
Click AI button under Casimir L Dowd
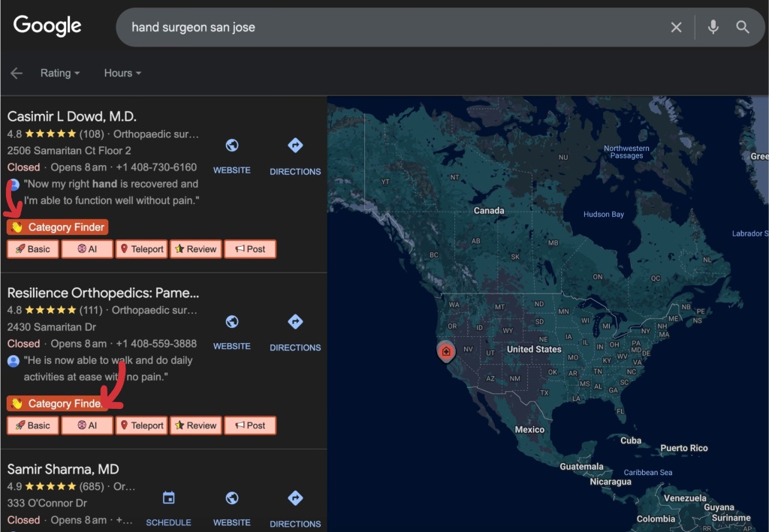point(87,249)
